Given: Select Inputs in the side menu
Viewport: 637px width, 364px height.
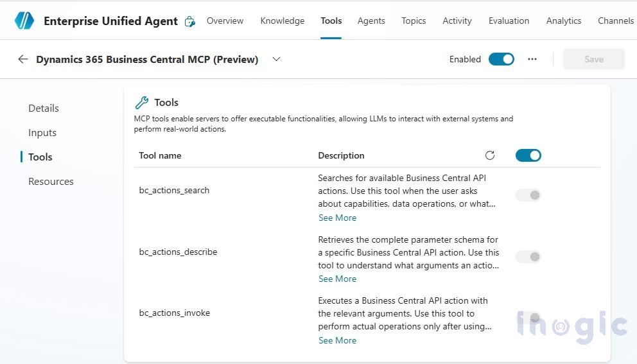Looking at the screenshot, I should point(42,133).
